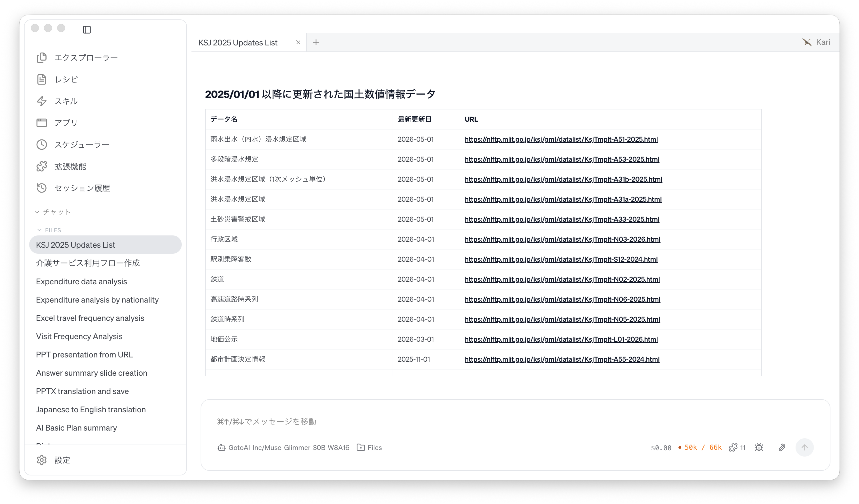Close the KSJ 2025 Updates List tab
This screenshot has height=504, width=859.
click(x=298, y=42)
